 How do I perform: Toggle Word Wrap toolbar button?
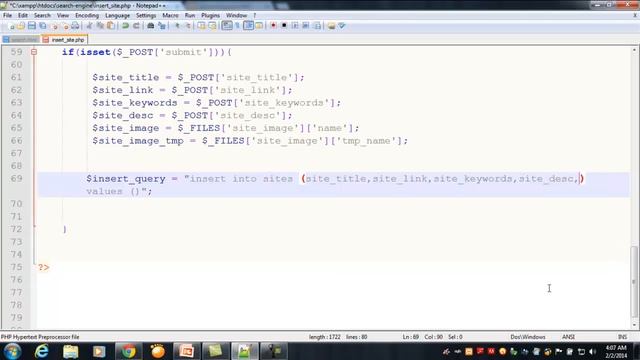click(x=227, y=26)
